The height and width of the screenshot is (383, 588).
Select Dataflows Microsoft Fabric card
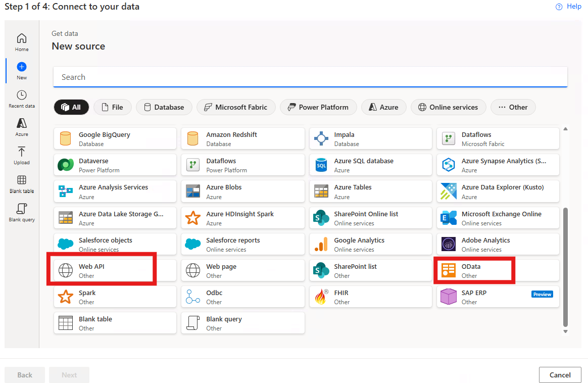pos(498,138)
